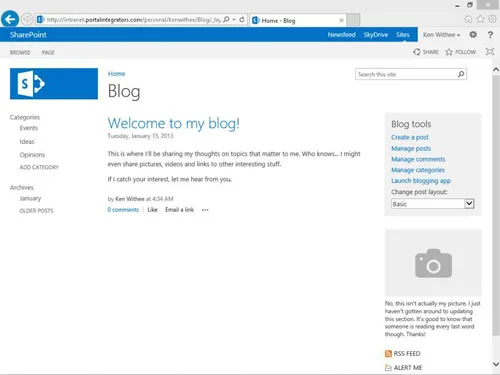The image size is (500, 375).
Task: Click Email a link
Action: 179,210
